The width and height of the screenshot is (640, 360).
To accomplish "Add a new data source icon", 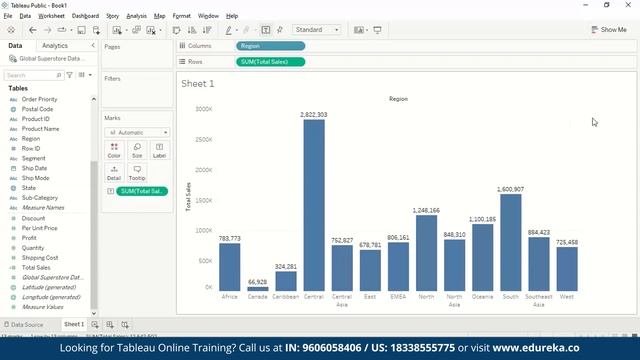I will click(96, 30).
